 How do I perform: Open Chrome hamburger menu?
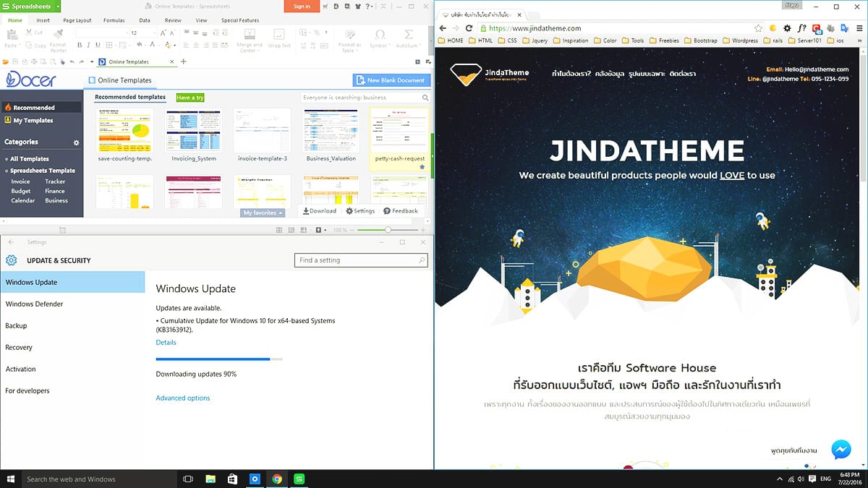point(859,28)
